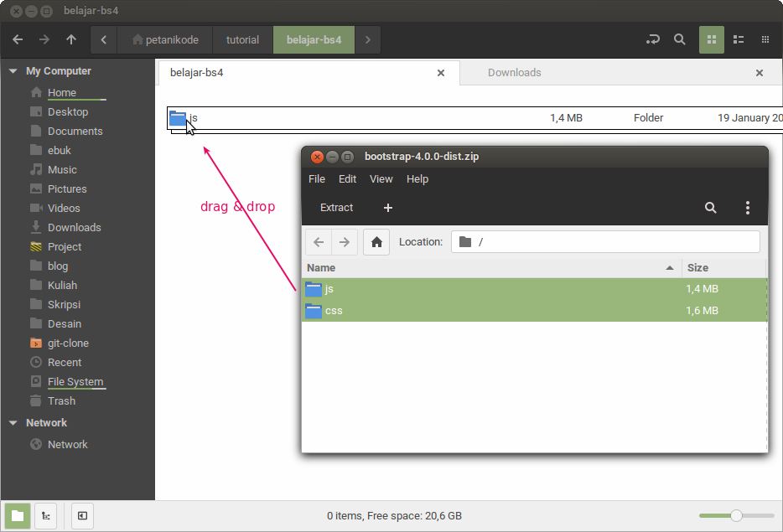Toggle places view button in bottom left corner
Viewport: 783px width, 532px height.
tap(18, 516)
